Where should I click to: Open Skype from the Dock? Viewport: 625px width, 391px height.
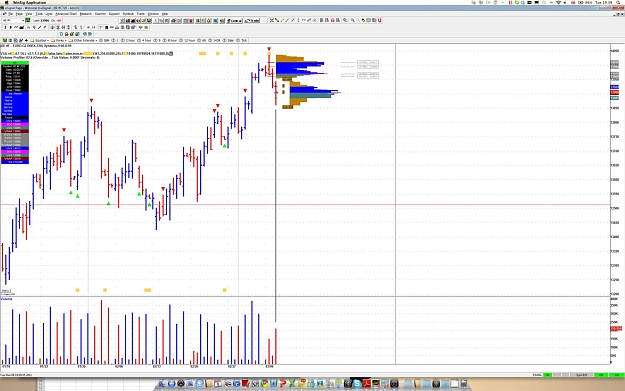pos(356,384)
